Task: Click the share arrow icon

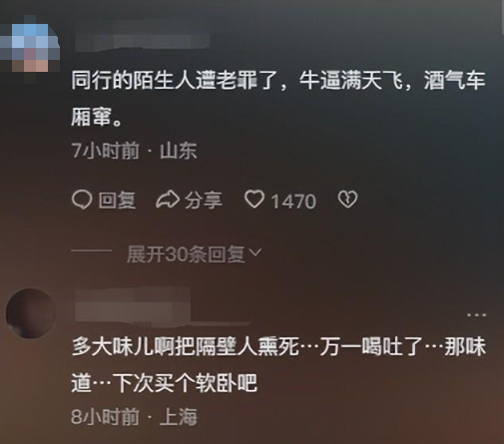Action: 168,201
